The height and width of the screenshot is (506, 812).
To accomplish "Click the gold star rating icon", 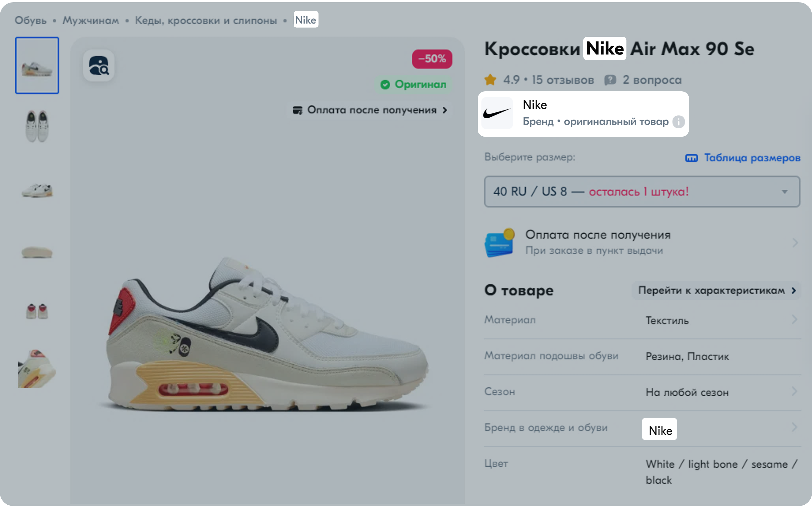I will (x=490, y=80).
